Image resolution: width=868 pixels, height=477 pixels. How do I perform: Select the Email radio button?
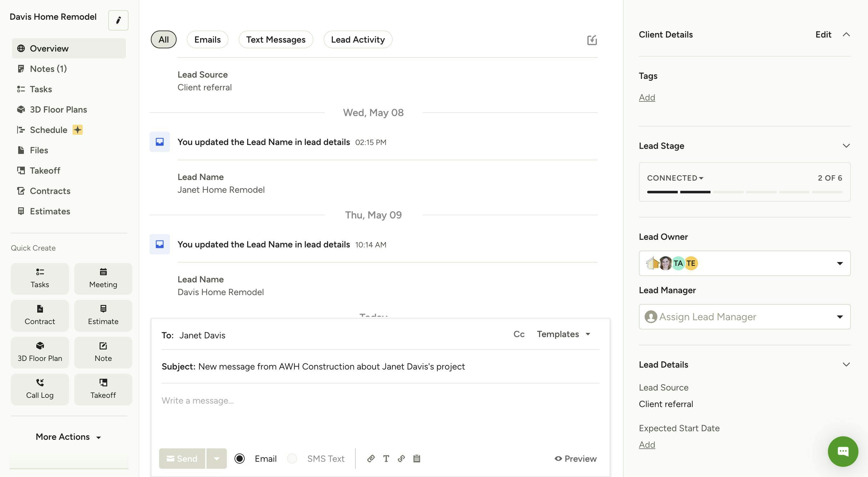240,459
